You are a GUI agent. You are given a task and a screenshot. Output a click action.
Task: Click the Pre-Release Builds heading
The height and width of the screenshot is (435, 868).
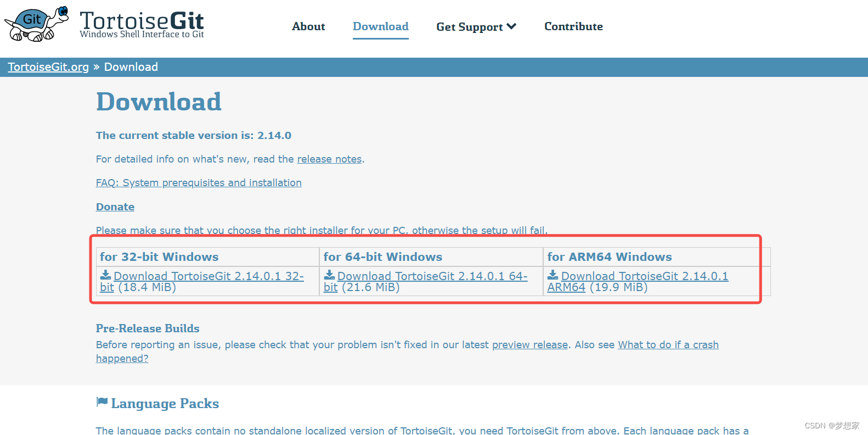pyautogui.click(x=148, y=328)
